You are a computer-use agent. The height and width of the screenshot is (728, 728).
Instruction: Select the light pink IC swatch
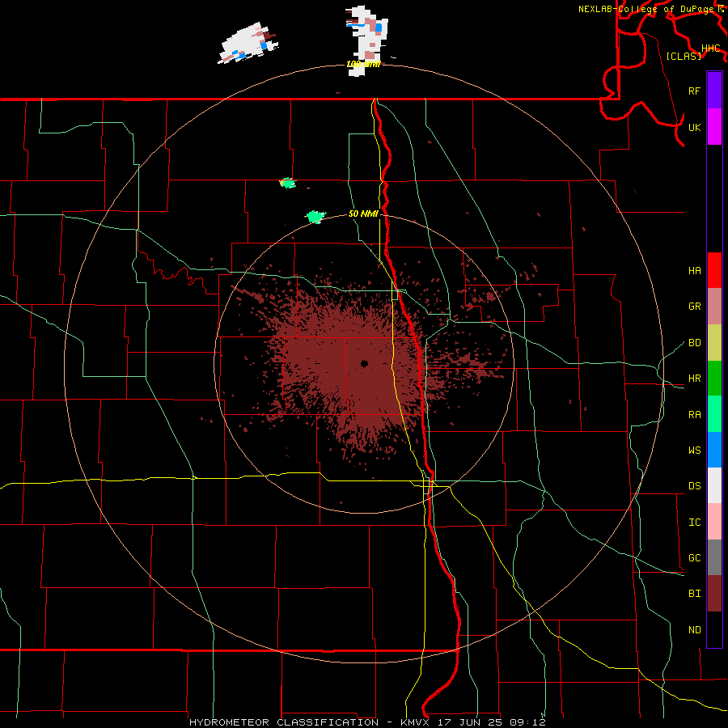point(714,522)
